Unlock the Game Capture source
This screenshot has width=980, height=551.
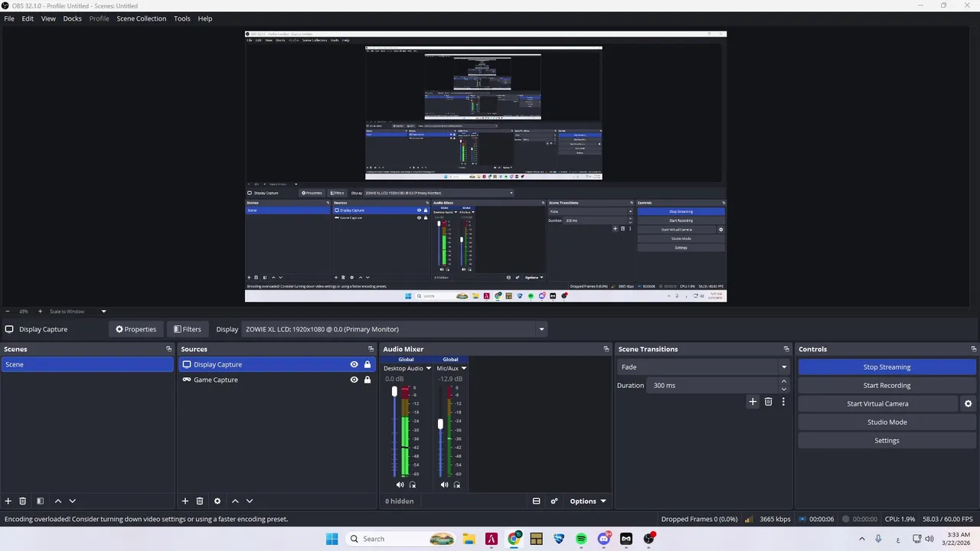367,380
